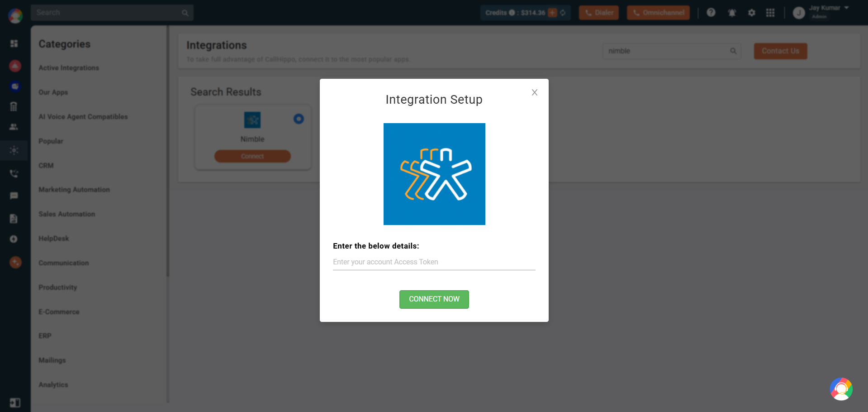Select the ERP category
The width and height of the screenshot is (868, 412).
point(45,336)
